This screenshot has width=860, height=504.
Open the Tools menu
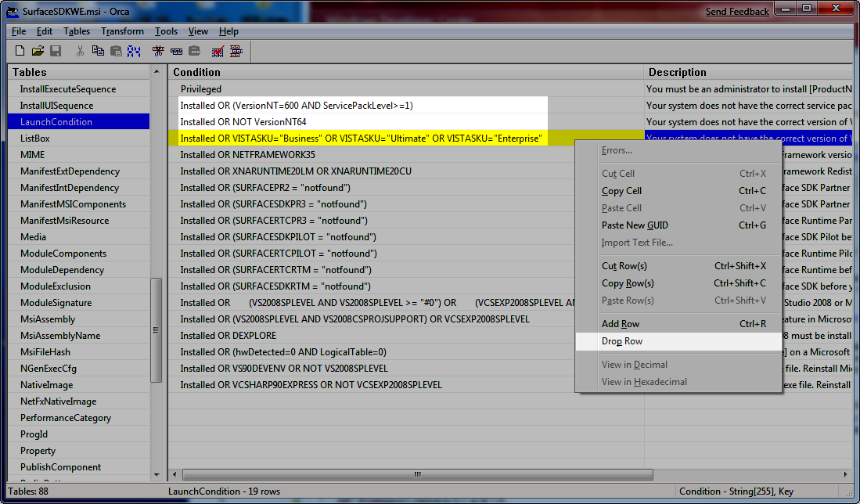166,31
